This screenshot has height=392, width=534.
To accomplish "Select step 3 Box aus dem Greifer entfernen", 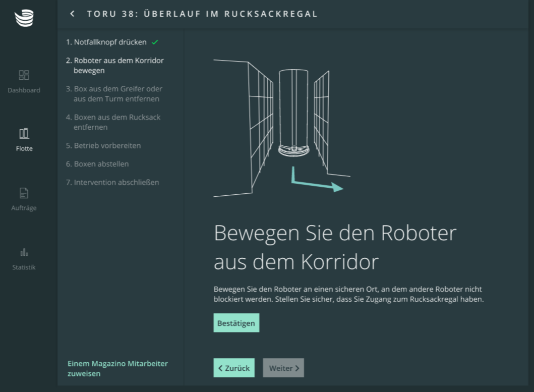I will pyautogui.click(x=114, y=94).
